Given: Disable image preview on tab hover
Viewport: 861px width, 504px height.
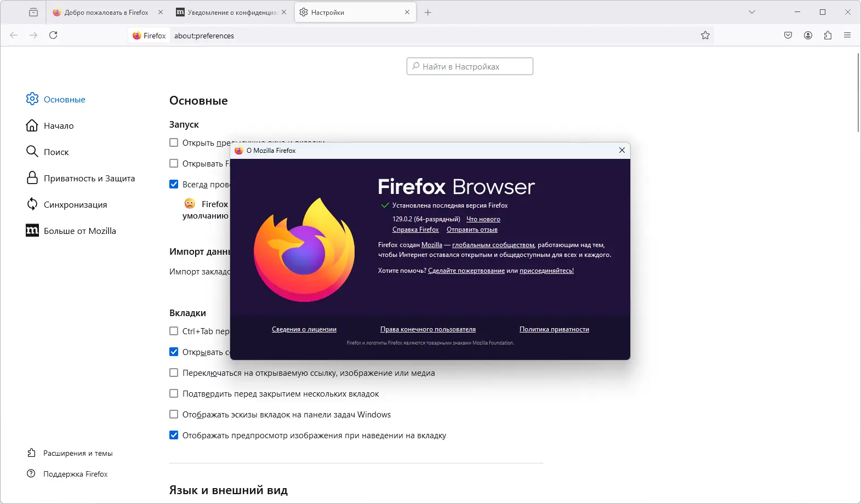Looking at the screenshot, I should [x=174, y=435].
